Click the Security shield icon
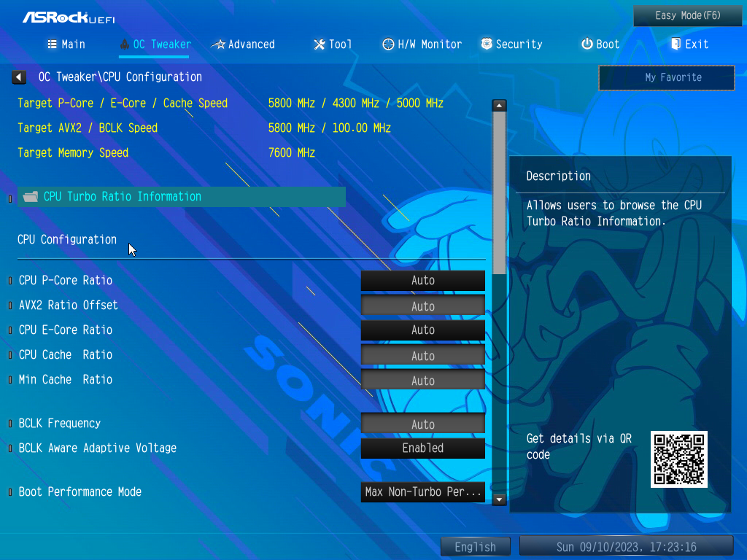The width and height of the screenshot is (747, 560). click(487, 44)
